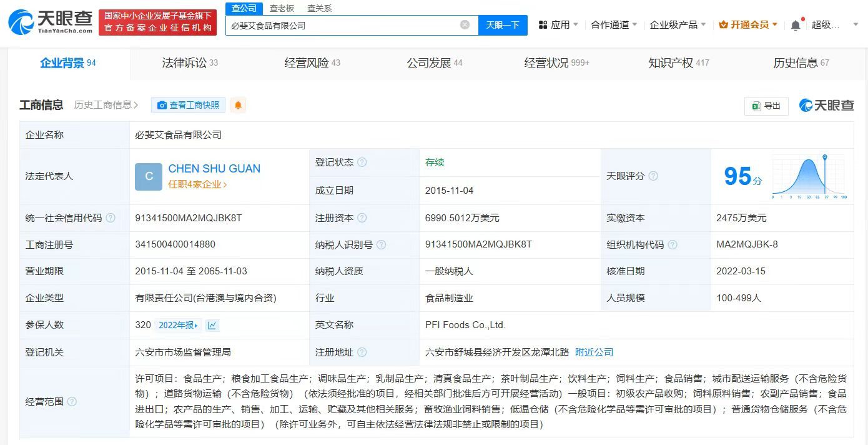Open the notification bell in the navbar
The image size is (868, 445).
pyautogui.click(x=794, y=24)
